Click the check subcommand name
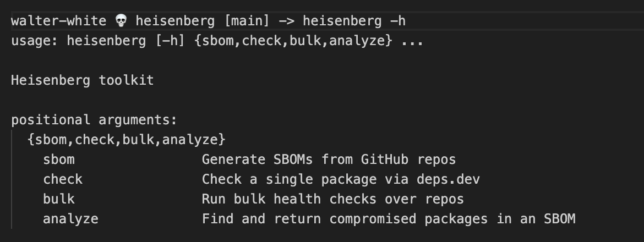Viewport: 644px width, 242px height. (x=63, y=179)
